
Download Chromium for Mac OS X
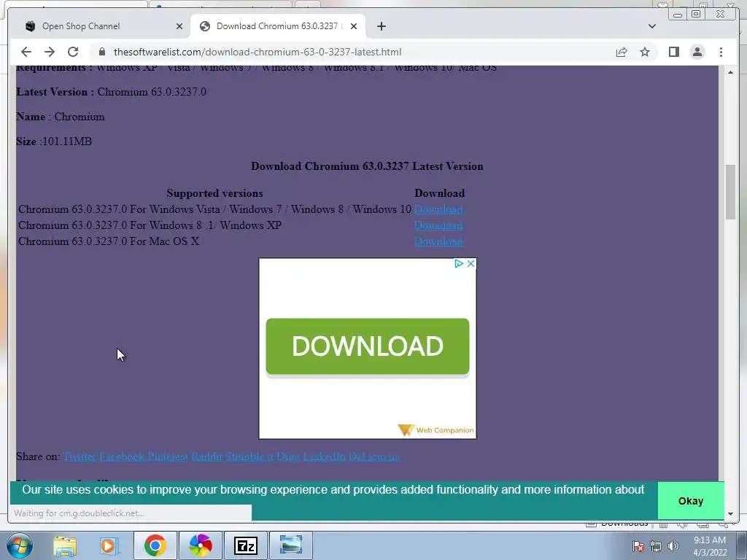click(x=438, y=241)
